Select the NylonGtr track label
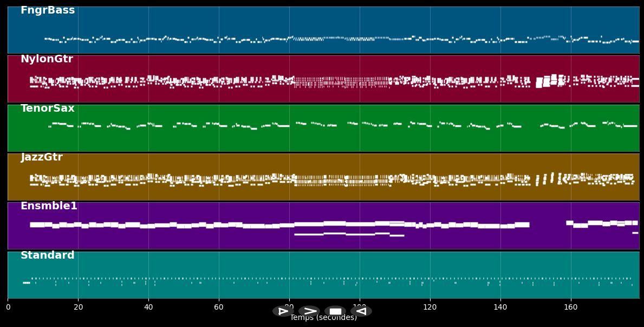This screenshot has height=327, width=644. pos(47,59)
